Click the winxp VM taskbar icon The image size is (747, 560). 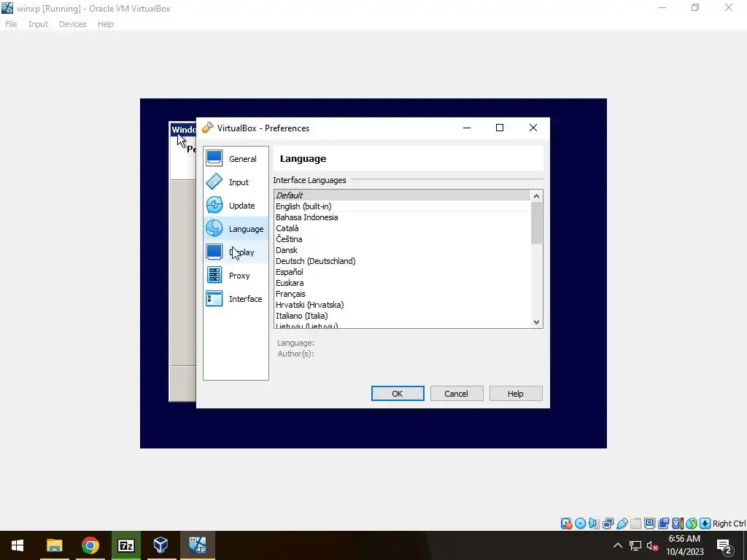197,545
